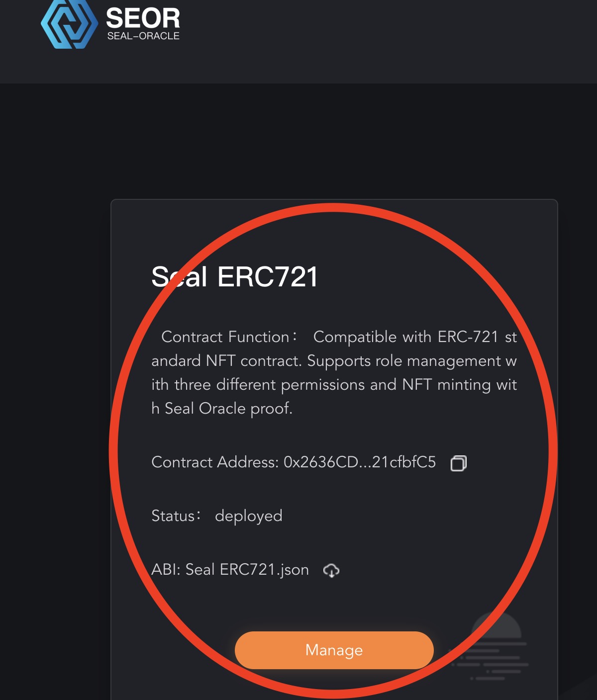Select the Seal ERC721 card title
The width and height of the screenshot is (597, 700).
click(x=234, y=276)
